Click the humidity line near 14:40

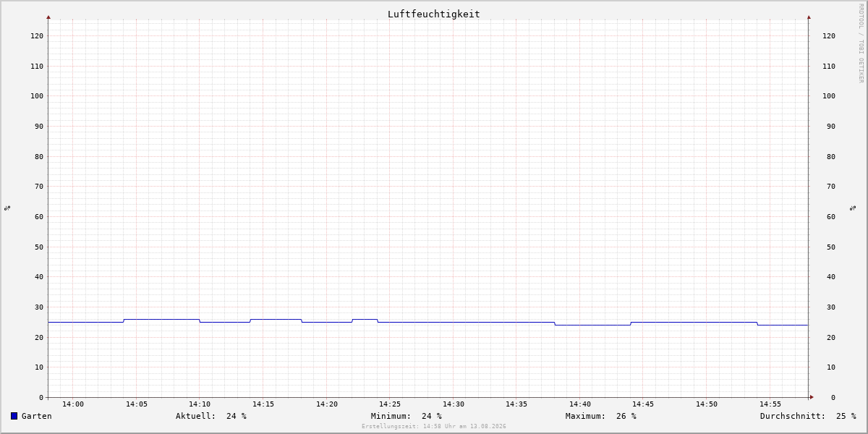580,325
